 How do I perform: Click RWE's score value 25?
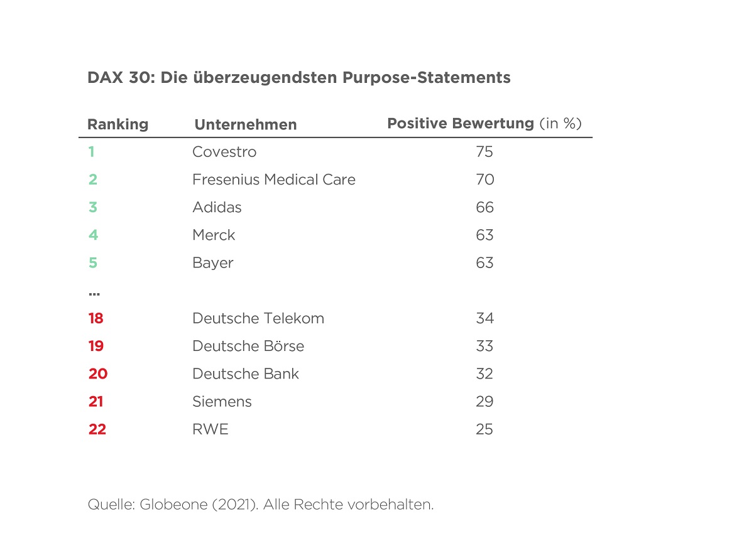pos(484,429)
